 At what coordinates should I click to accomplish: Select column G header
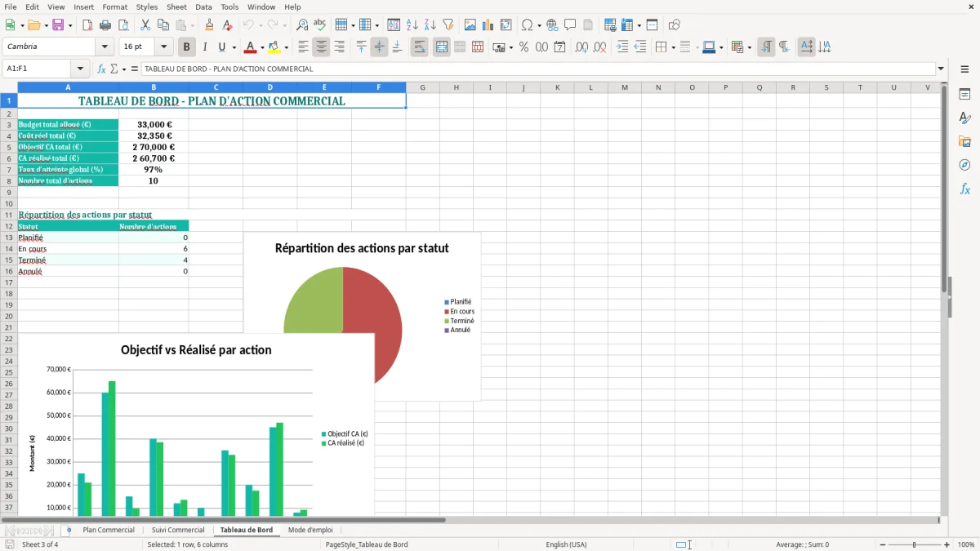(x=422, y=87)
